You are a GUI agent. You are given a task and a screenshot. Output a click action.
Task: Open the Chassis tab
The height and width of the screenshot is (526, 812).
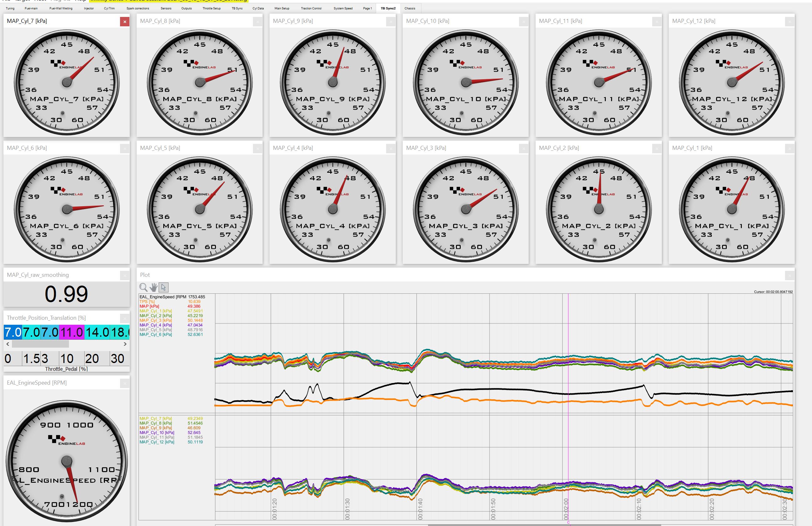pyautogui.click(x=410, y=8)
